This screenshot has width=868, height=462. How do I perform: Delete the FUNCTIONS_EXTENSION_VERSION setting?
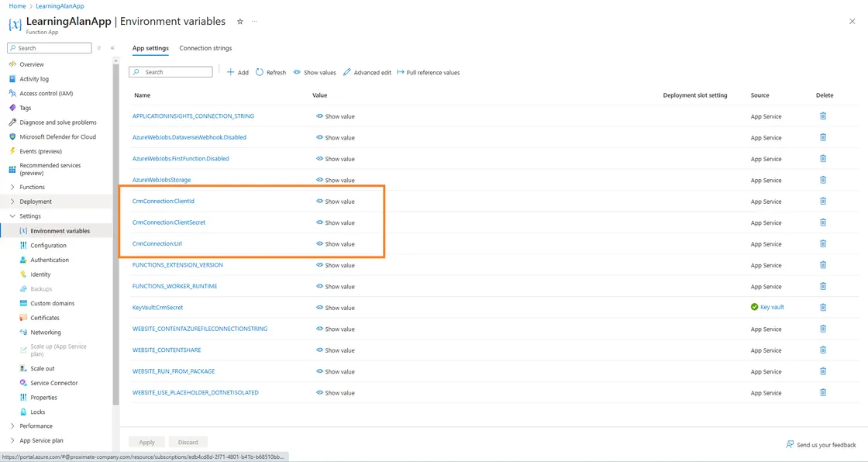[822, 265]
